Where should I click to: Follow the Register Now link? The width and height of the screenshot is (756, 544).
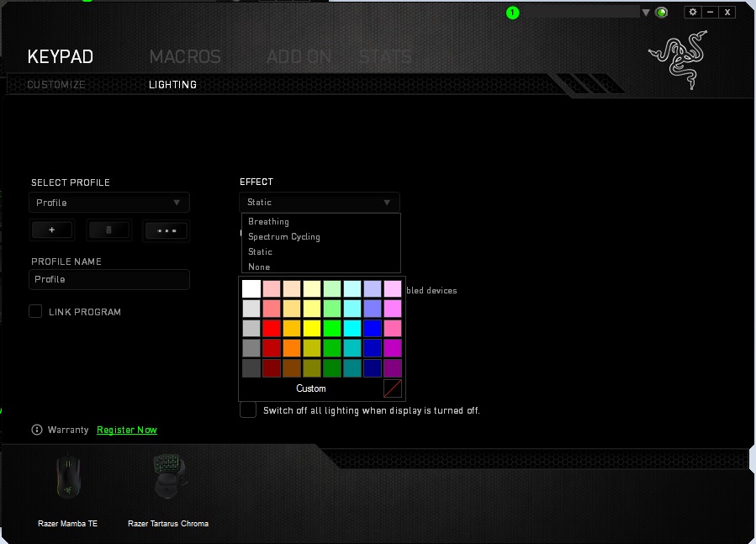point(127,430)
